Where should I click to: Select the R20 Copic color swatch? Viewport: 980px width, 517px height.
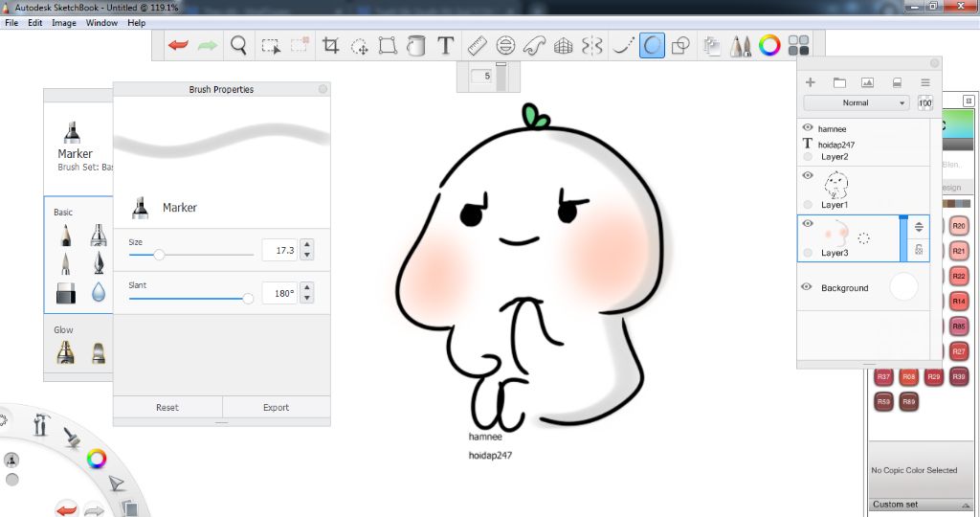coord(959,226)
